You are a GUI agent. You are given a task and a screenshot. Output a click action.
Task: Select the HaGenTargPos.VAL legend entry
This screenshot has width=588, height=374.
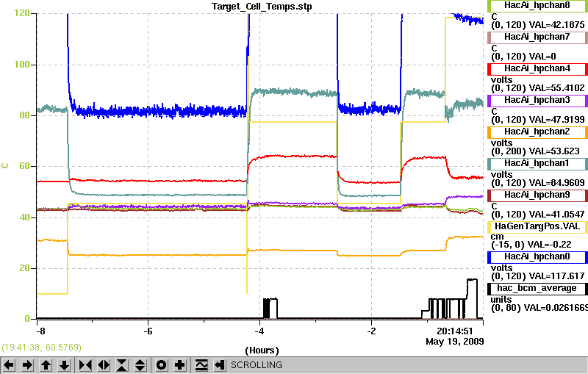[x=537, y=227]
